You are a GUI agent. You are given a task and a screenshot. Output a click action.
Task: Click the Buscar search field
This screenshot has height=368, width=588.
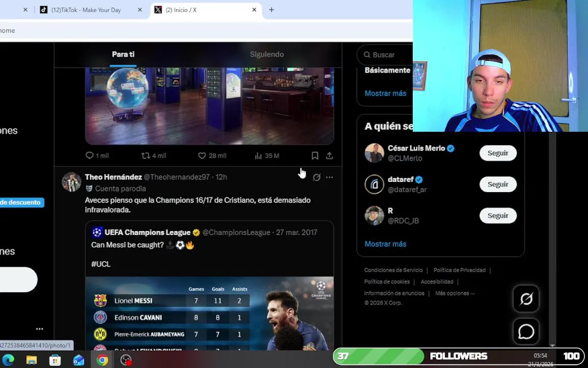385,55
